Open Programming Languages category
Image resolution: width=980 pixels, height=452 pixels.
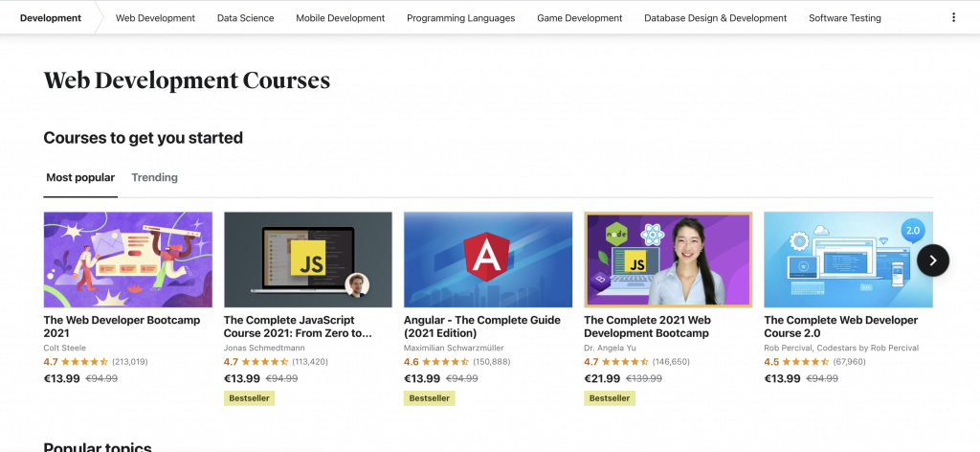460,17
